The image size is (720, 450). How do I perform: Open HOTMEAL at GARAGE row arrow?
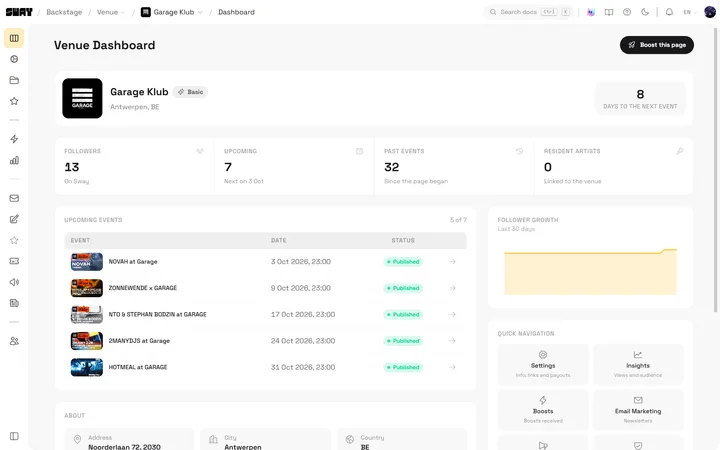coord(452,367)
